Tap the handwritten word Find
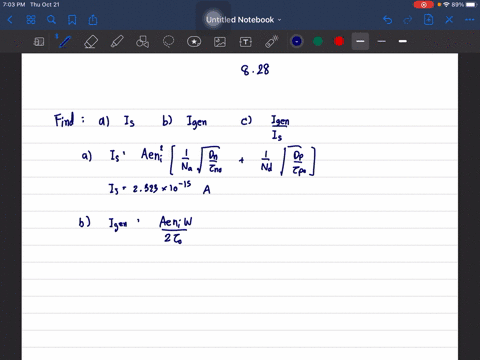Screen dimensions: 480x360 64,120
